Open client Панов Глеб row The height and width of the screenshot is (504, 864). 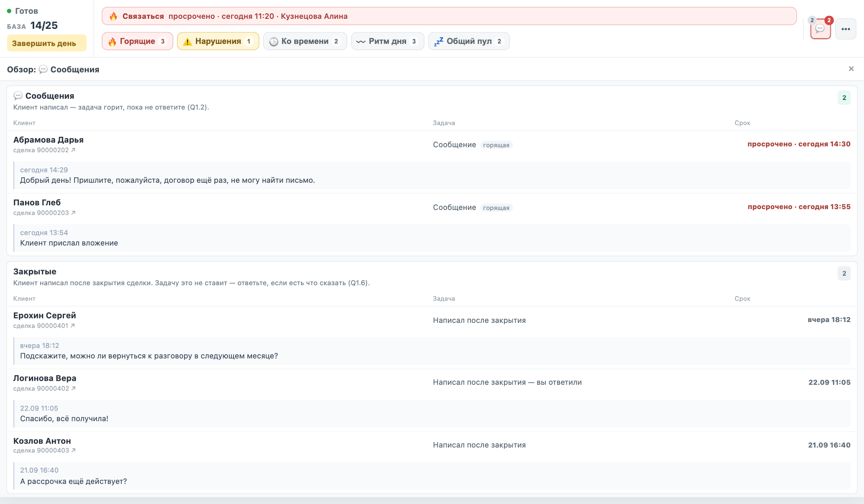[432, 207]
